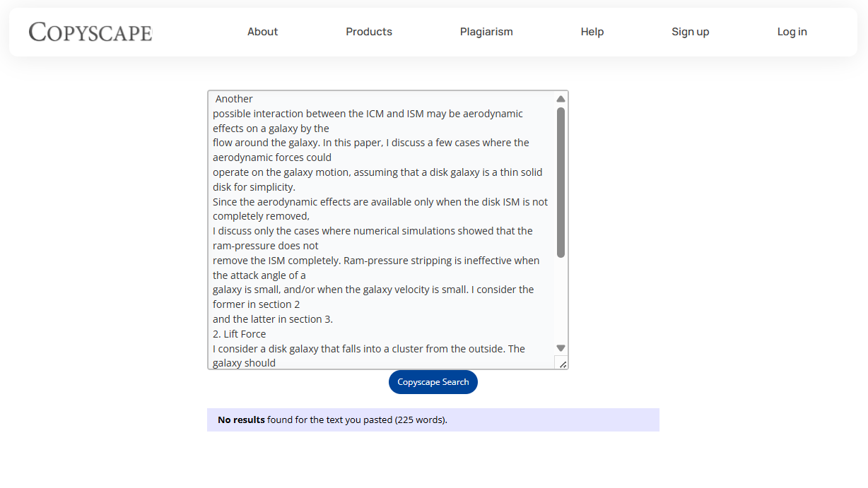Screen dimensions: 868x488
Task: Click the scrollbar track below the thumb
Action: click(x=561, y=300)
